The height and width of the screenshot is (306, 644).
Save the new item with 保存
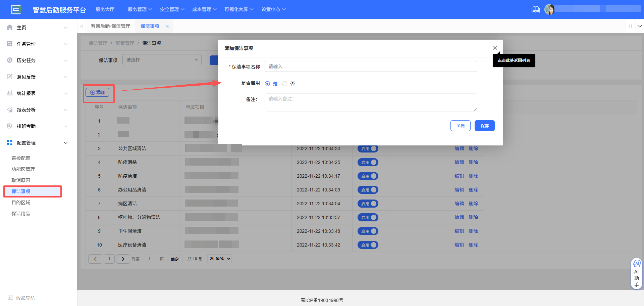(x=484, y=125)
